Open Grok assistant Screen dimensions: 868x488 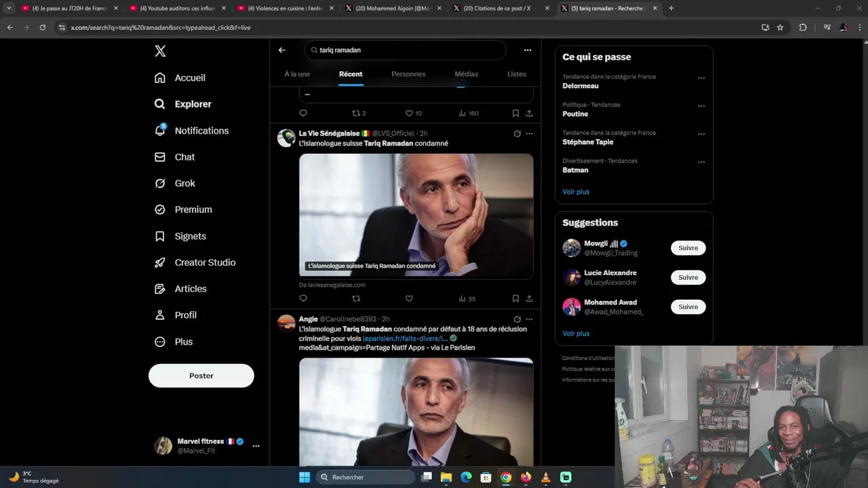point(175,183)
